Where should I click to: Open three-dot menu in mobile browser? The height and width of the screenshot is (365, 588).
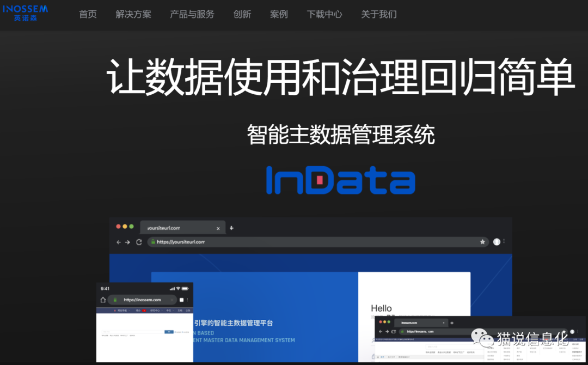tap(187, 300)
